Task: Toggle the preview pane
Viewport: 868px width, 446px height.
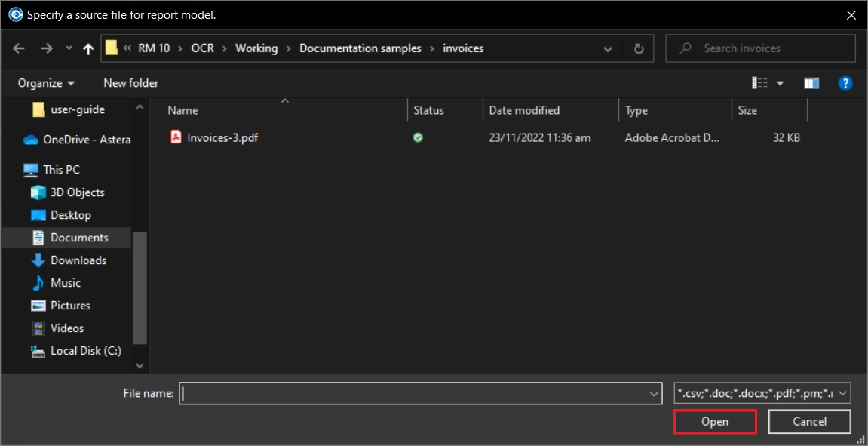Action: click(x=811, y=83)
